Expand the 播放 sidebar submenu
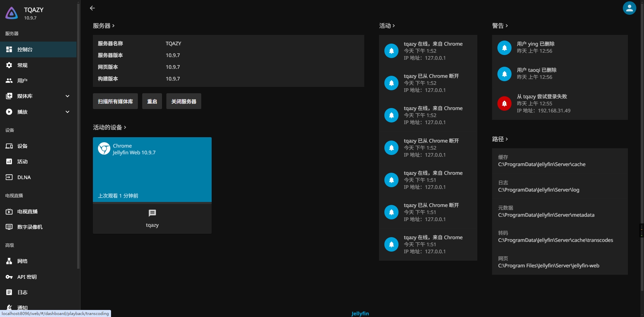Image resolution: width=644 pixels, height=317 pixels. pos(67,112)
